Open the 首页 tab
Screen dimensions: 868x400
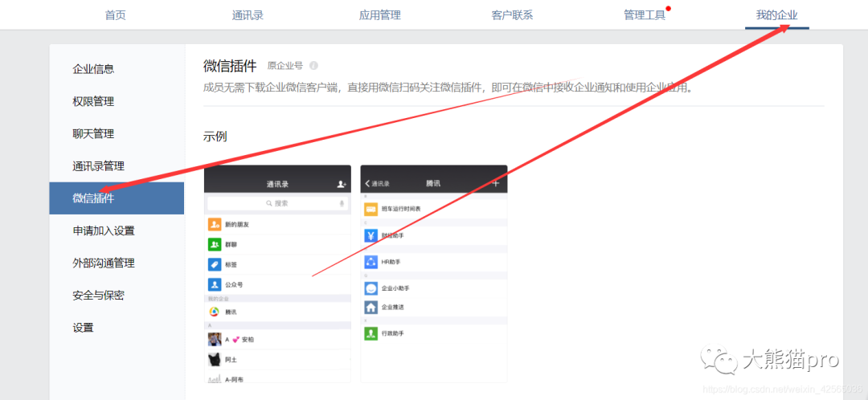[x=115, y=15]
